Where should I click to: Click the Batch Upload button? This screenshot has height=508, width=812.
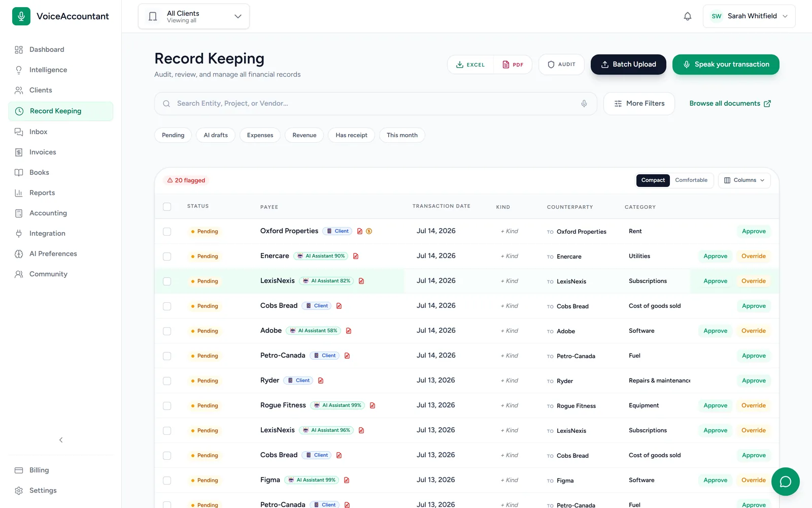[x=628, y=65]
